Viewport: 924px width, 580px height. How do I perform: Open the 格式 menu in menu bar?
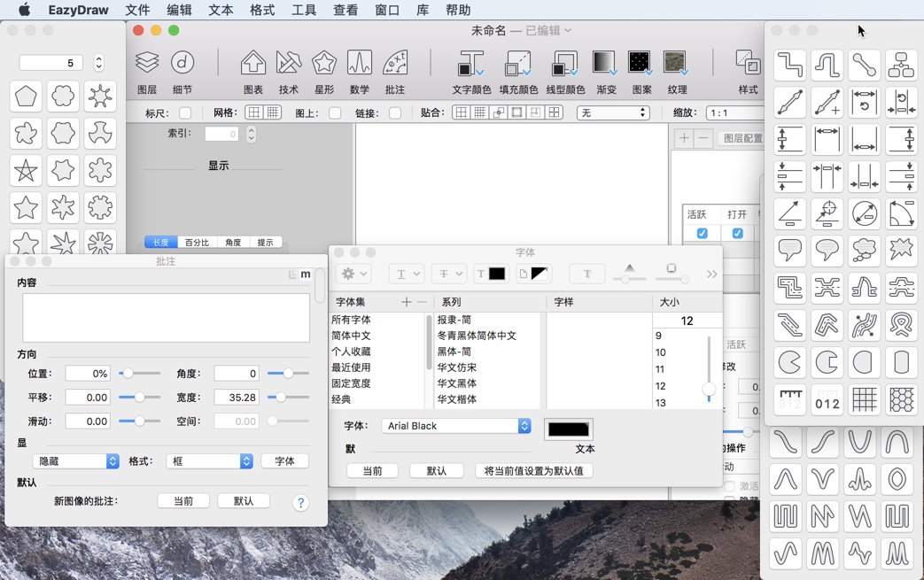pos(262,10)
